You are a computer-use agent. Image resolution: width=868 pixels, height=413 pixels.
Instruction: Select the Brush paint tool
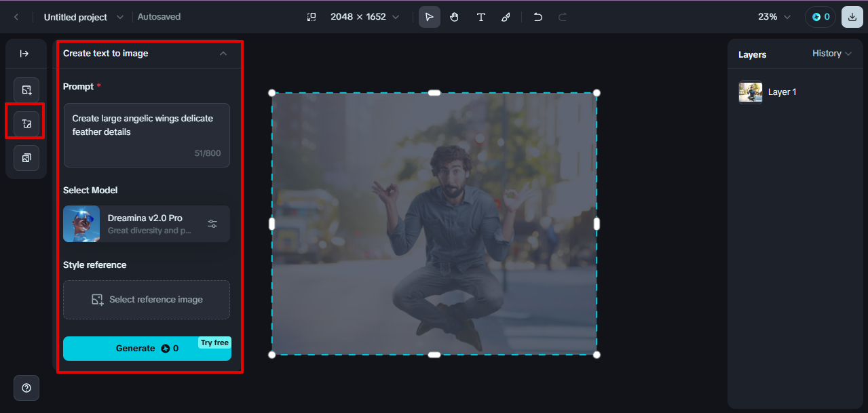pyautogui.click(x=506, y=17)
